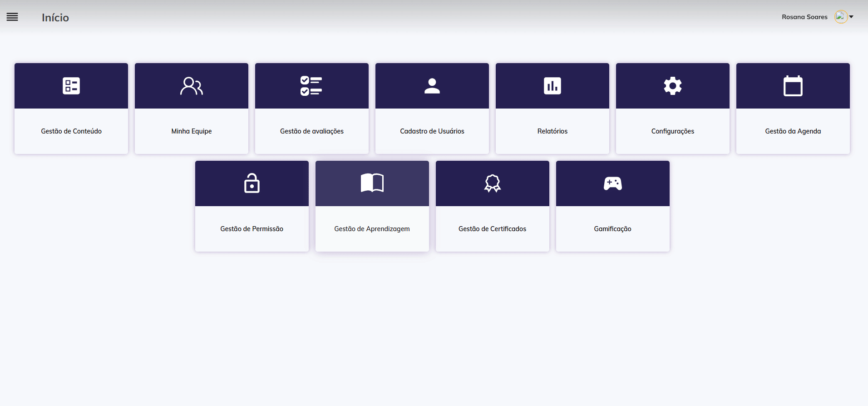
Task: Click the Gestão de Conteúdo dashboard icon
Action: 71,86
